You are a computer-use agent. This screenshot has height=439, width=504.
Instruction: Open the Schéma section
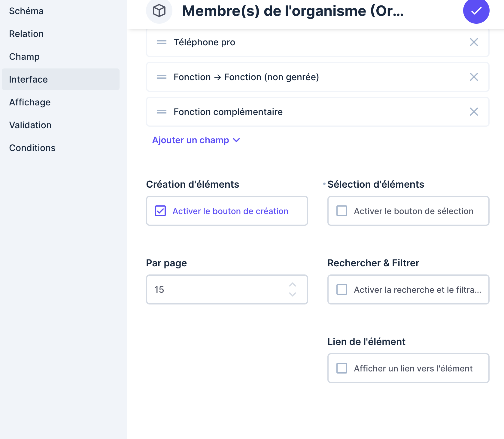click(x=26, y=11)
